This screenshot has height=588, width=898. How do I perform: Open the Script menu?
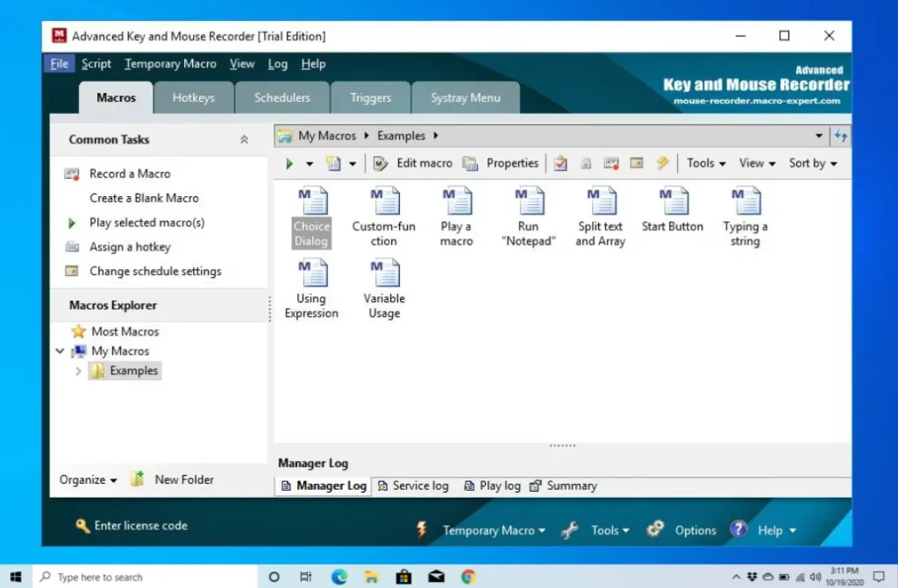click(96, 64)
